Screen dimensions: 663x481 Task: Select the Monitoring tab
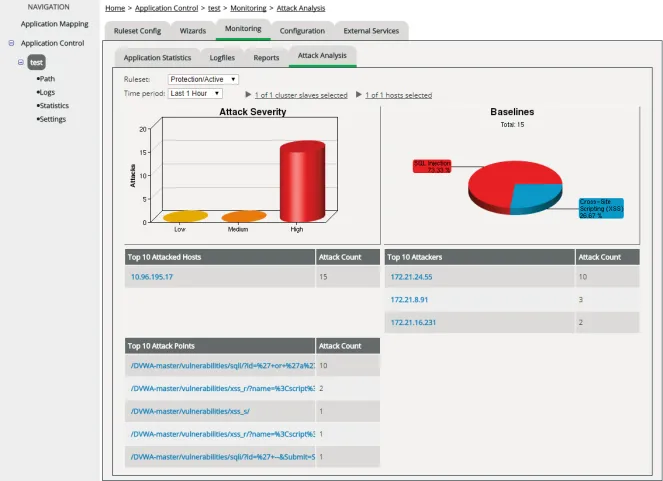tap(243, 29)
